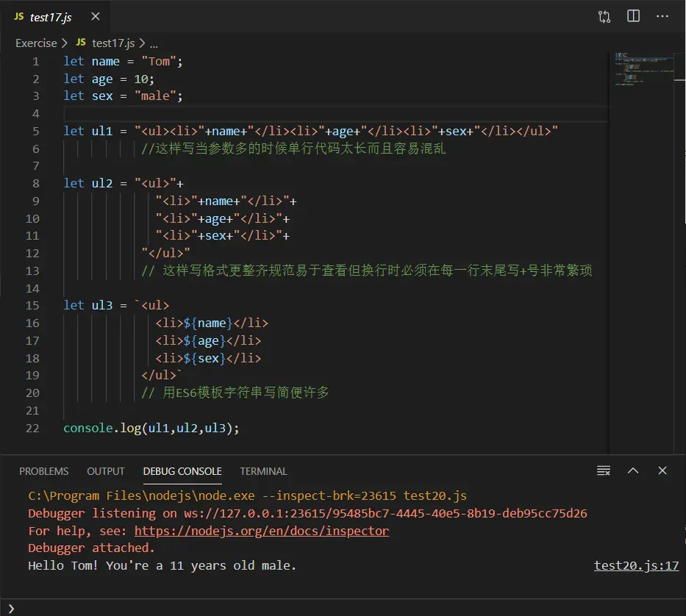The width and height of the screenshot is (686, 616).
Task: Maximize the panel with the chevron up
Action: (x=633, y=471)
